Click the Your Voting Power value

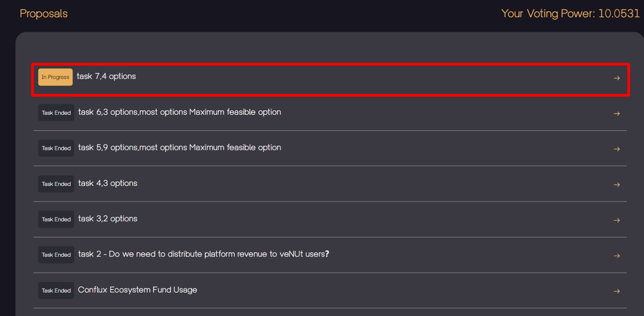(x=619, y=14)
